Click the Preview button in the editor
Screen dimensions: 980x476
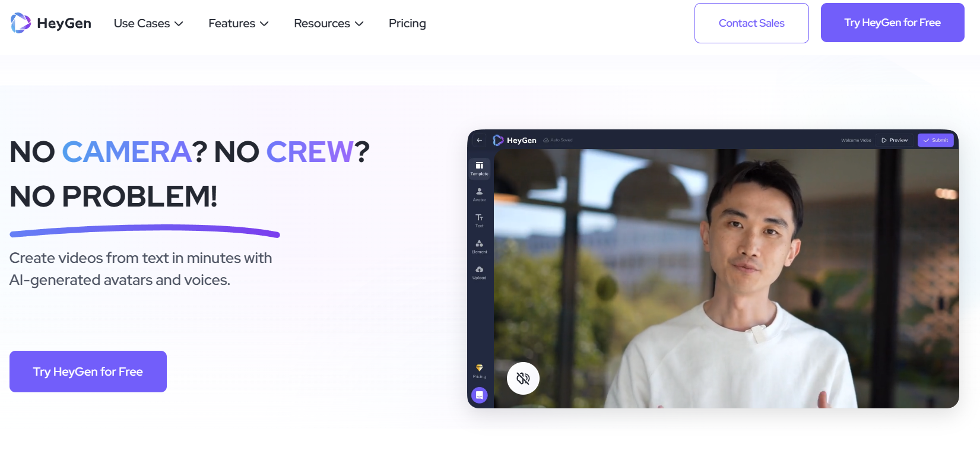(895, 140)
